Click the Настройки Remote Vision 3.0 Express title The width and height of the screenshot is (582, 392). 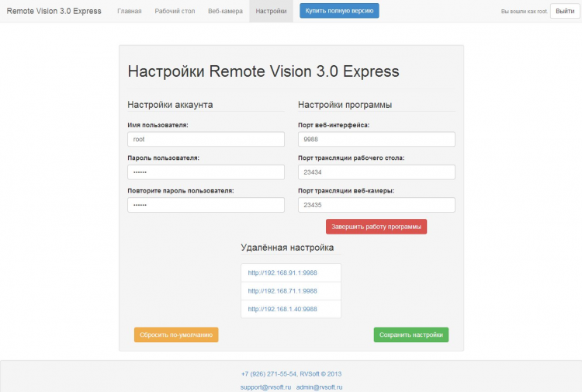(264, 71)
